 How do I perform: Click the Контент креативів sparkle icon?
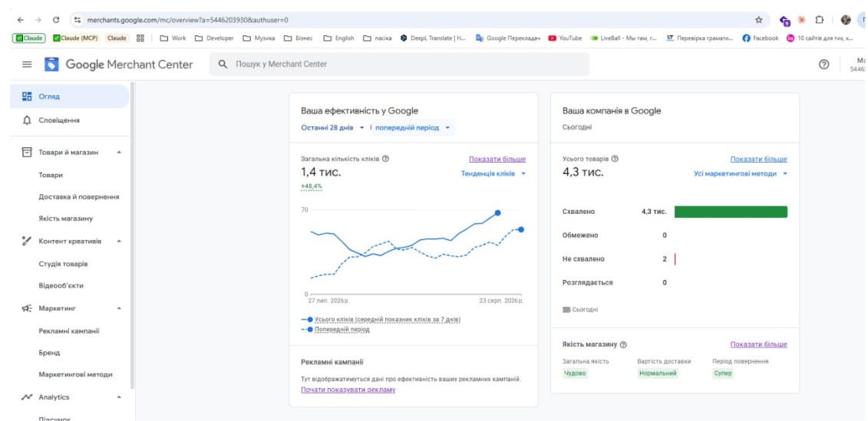click(x=27, y=242)
